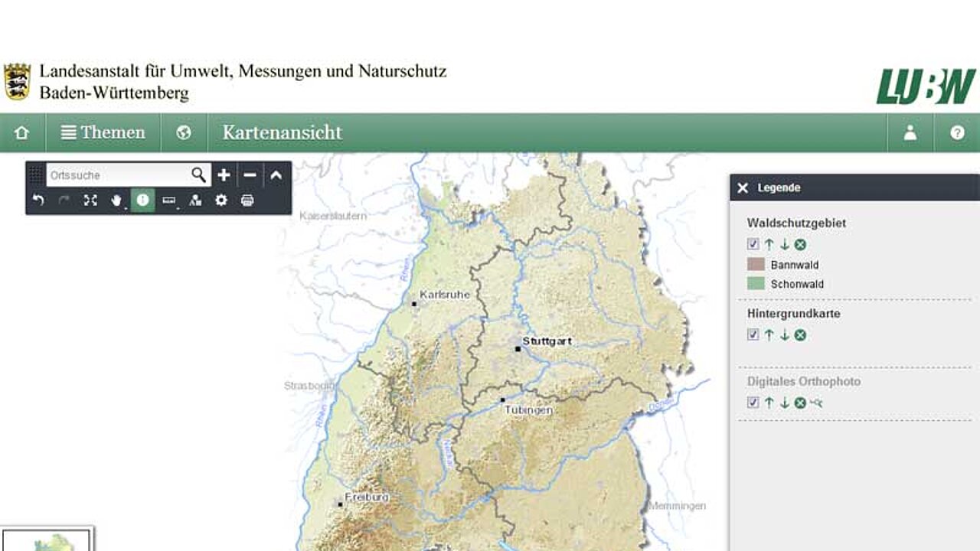Click the magnifier search icon in Ortssuche

198,175
